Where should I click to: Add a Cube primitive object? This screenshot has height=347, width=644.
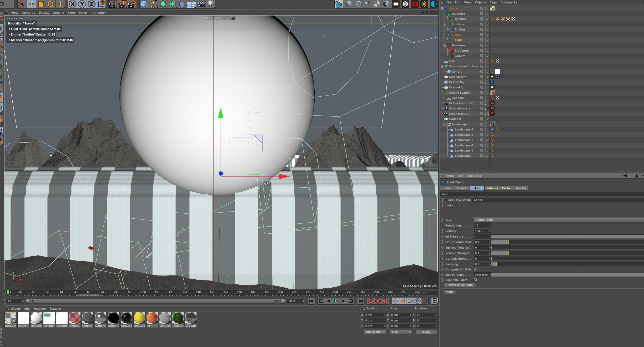144,4
